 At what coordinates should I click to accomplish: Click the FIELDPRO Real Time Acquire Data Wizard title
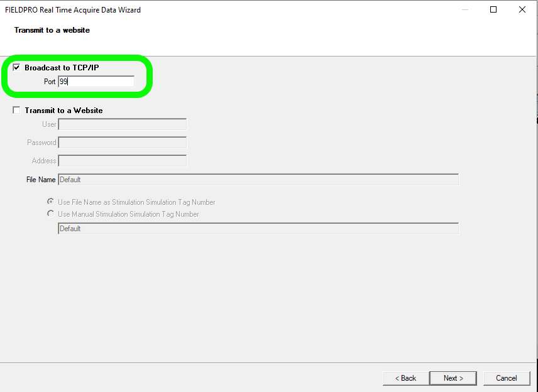[73, 10]
